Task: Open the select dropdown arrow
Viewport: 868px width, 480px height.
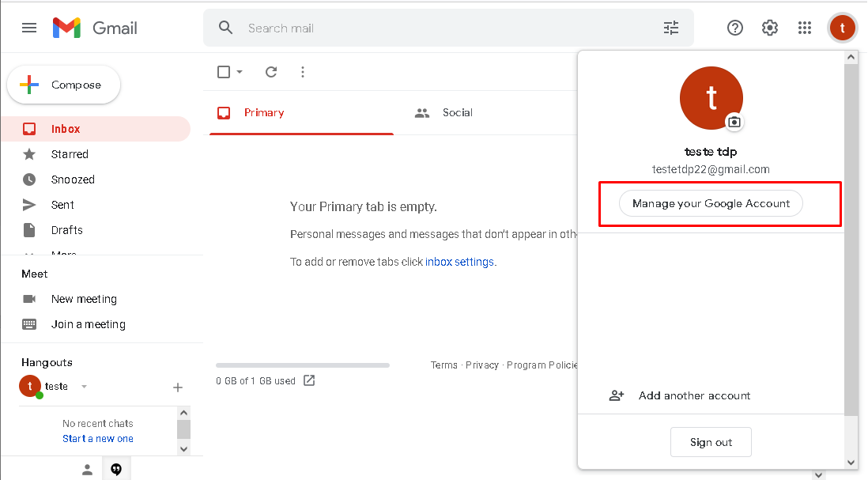Action: pos(240,72)
